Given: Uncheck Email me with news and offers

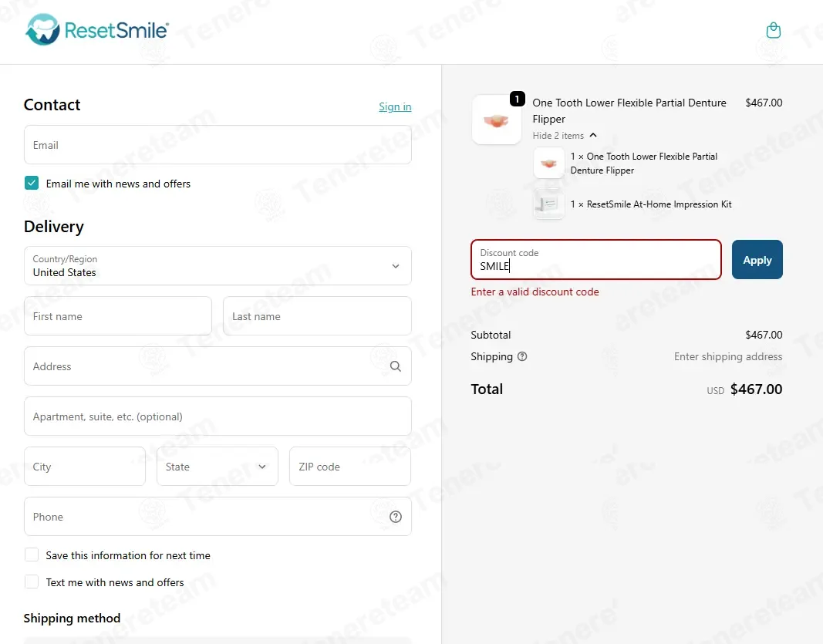Looking at the screenshot, I should click(32, 184).
